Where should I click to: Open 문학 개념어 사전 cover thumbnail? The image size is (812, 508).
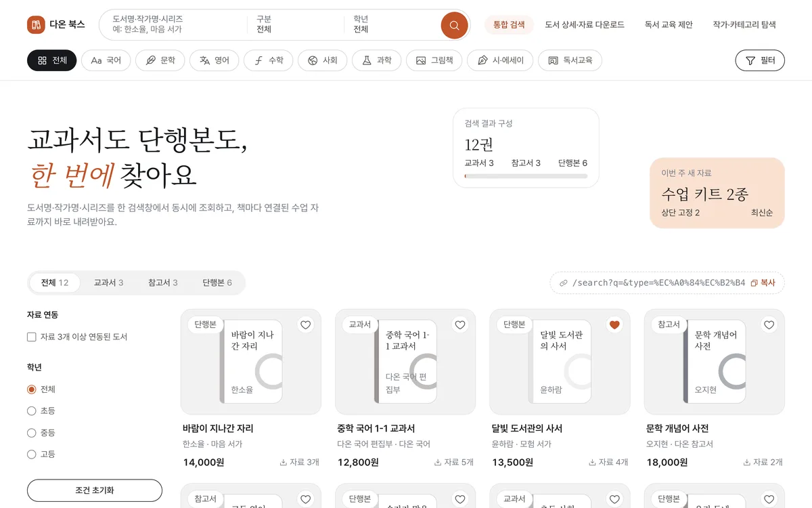(x=714, y=362)
